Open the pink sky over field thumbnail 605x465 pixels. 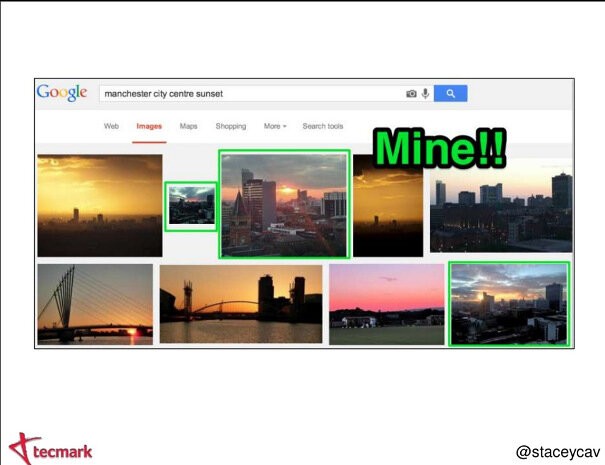pyautogui.click(x=387, y=304)
